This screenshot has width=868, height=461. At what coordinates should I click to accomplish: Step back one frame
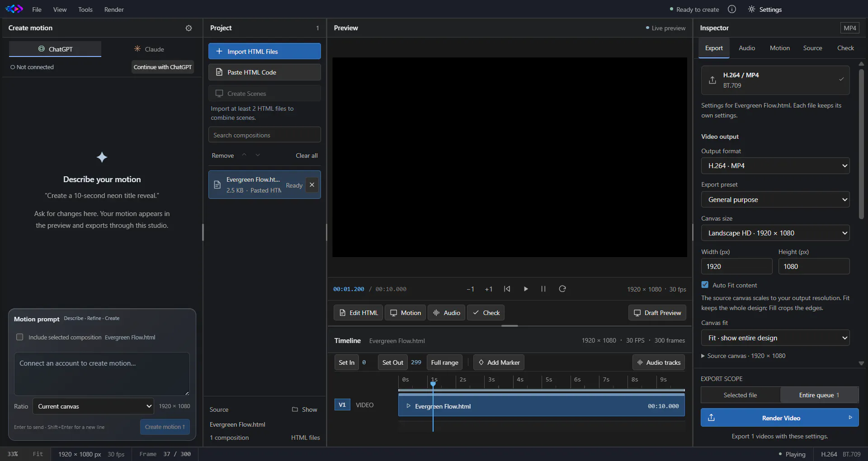[x=470, y=289]
